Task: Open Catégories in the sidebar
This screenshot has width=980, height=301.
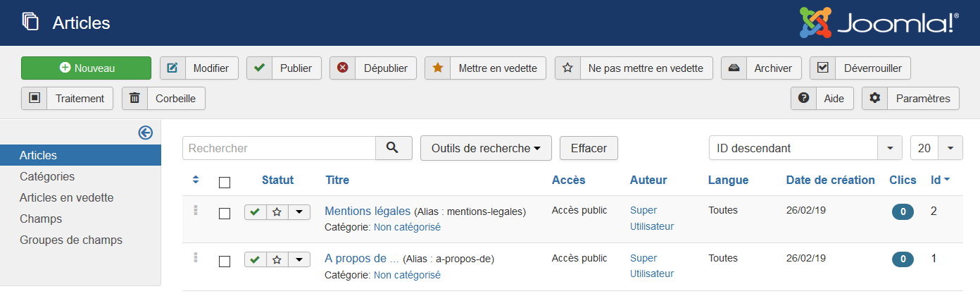Action: click(x=47, y=176)
